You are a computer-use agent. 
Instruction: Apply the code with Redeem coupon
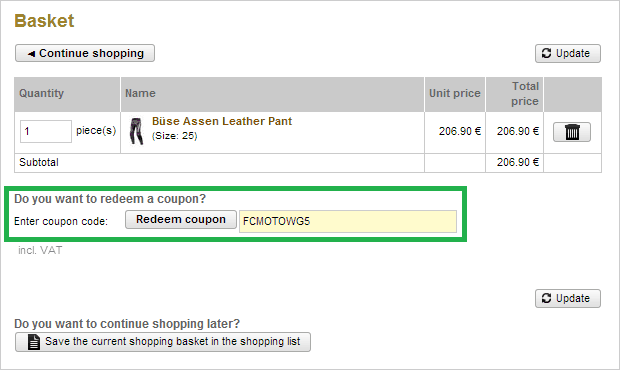(x=181, y=219)
